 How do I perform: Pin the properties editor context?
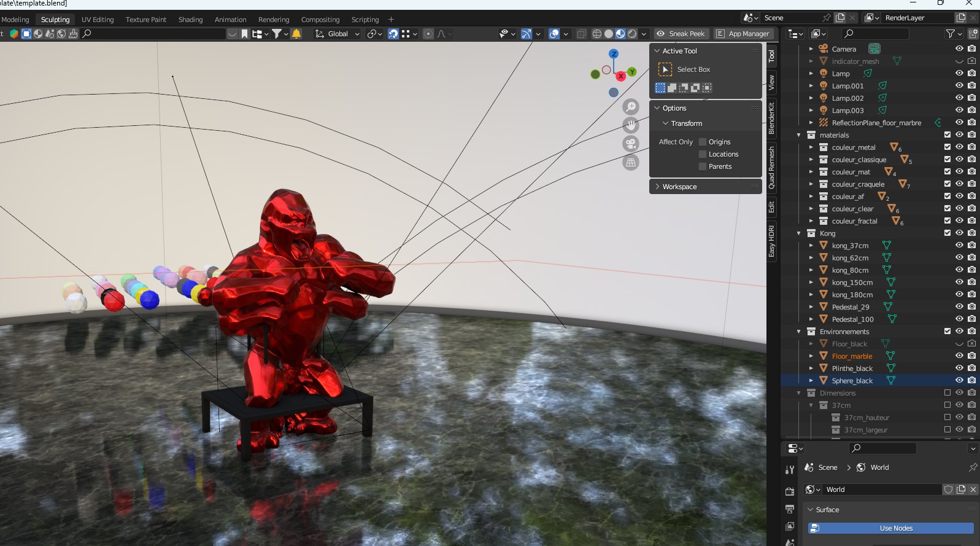[x=973, y=467]
